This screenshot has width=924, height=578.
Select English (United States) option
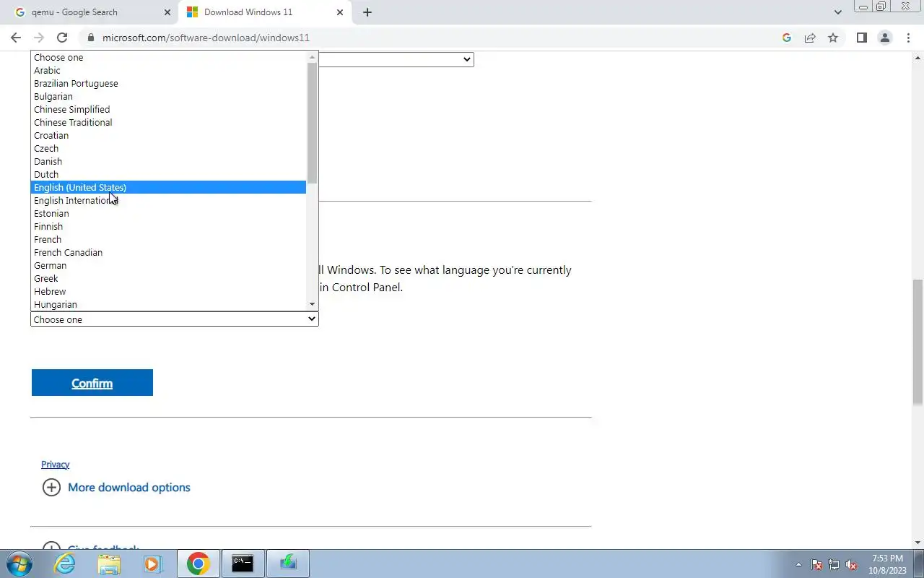coord(169,187)
